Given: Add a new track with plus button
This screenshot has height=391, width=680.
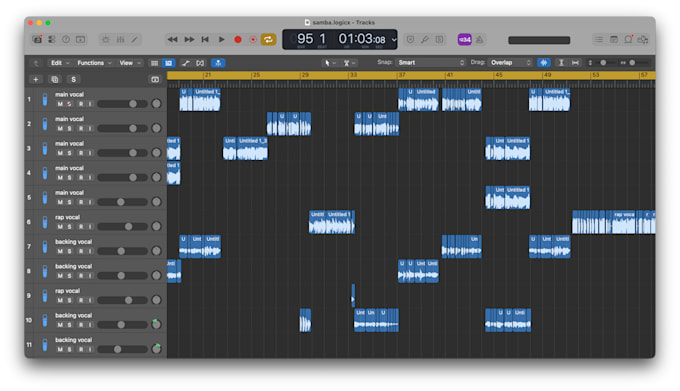Looking at the screenshot, I should (x=36, y=79).
